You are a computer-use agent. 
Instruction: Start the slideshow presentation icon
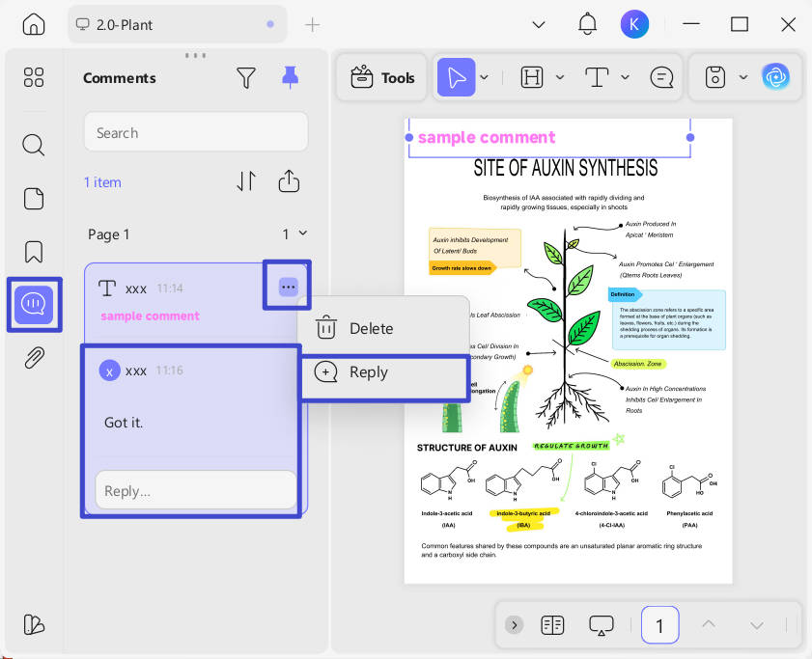click(x=601, y=625)
